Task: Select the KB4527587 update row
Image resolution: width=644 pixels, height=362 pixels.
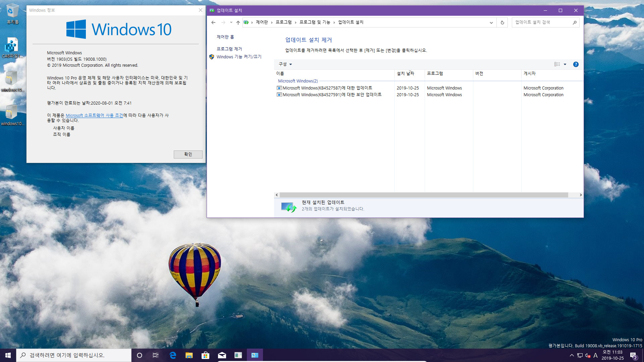Action: pyautogui.click(x=428, y=88)
